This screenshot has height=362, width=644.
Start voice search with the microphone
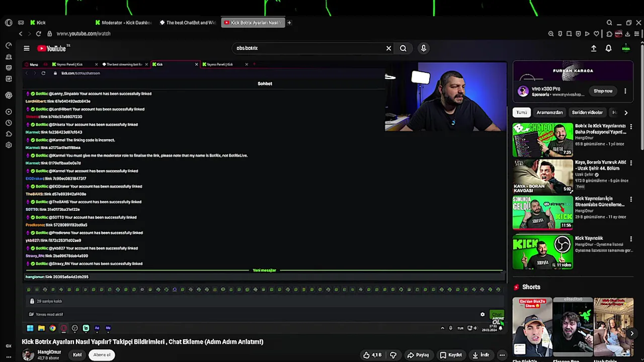pyautogui.click(x=424, y=48)
